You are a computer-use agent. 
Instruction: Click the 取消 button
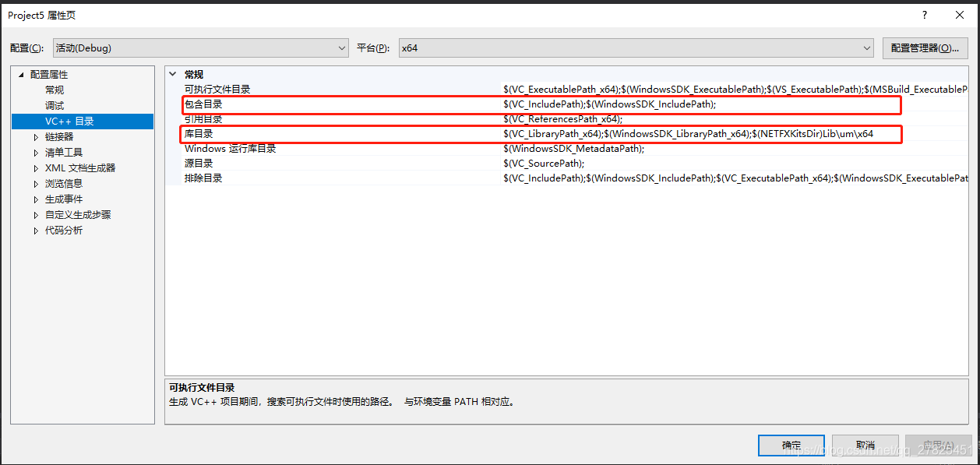[x=865, y=445]
